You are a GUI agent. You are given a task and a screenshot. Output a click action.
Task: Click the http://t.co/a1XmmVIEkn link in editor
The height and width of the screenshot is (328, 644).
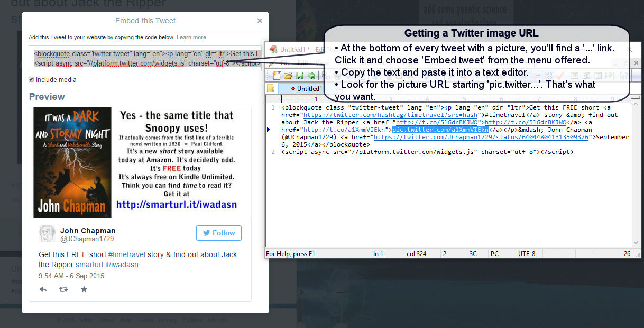(x=345, y=130)
